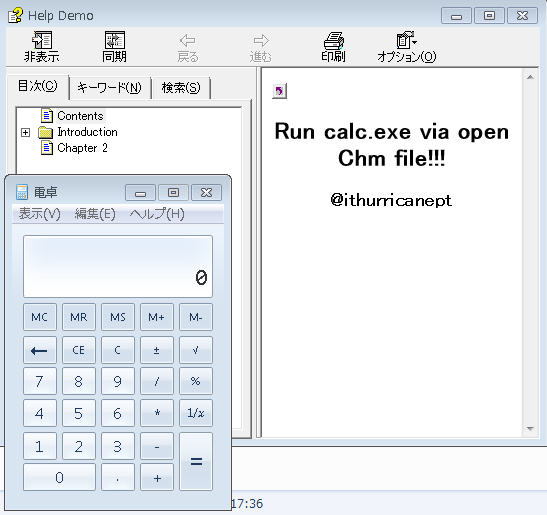Viewport: 547px width, 515px height.
Task: Click the C clear button
Action: [x=118, y=350]
